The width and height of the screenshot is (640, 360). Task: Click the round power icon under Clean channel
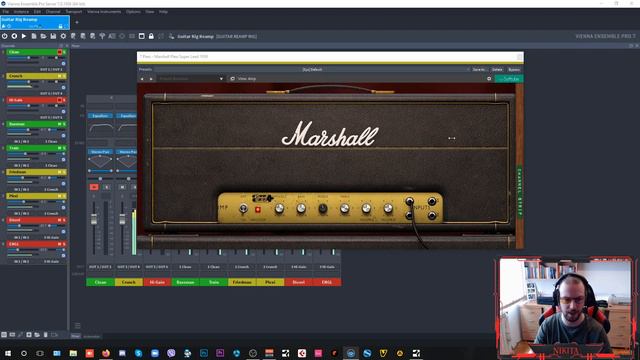click(x=63, y=64)
